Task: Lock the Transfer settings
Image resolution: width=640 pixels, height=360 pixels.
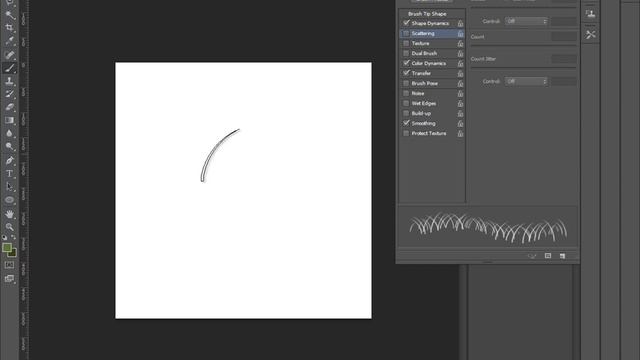Action: 460,73
